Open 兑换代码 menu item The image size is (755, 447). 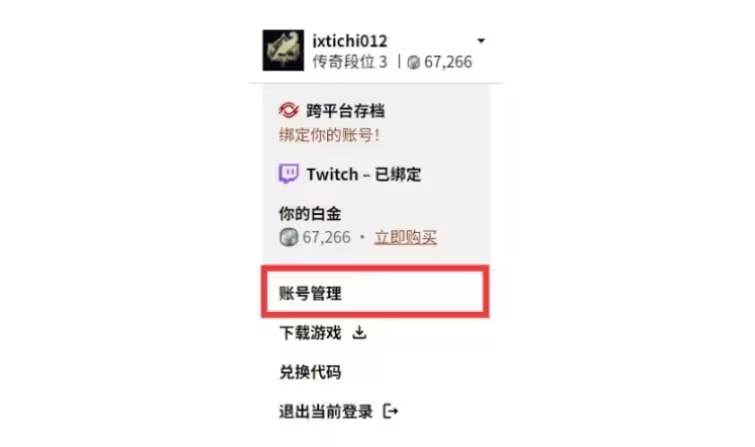coord(310,372)
